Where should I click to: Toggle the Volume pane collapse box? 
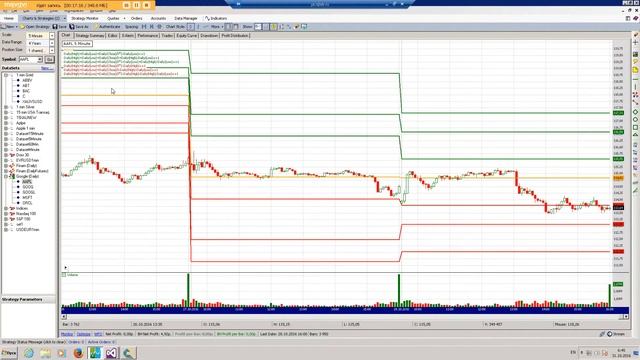(x=64, y=275)
